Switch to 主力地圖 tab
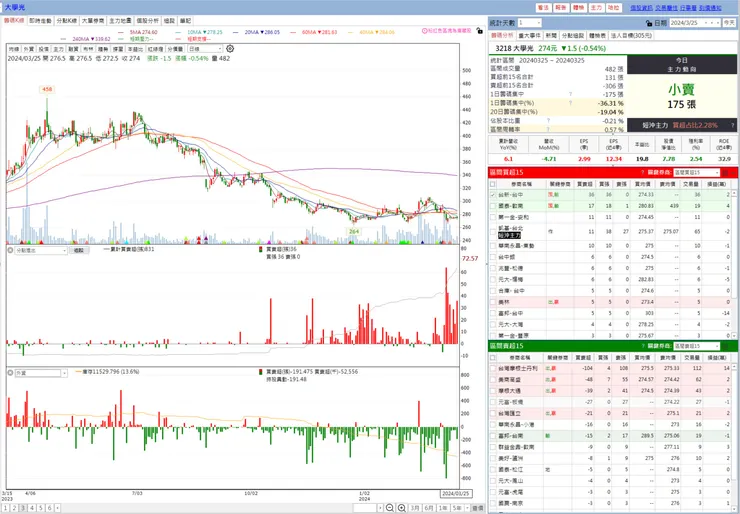This screenshot has width=740, height=514. pyautogui.click(x=120, y=21)
